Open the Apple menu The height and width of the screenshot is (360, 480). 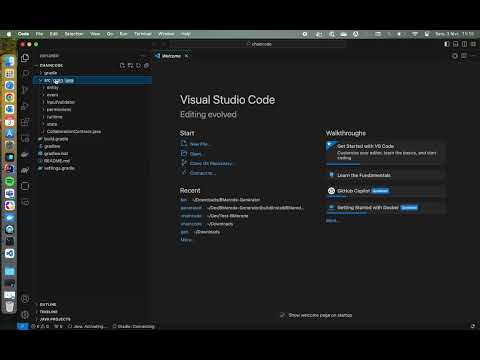pyautogui.click(x=9, y=34)
